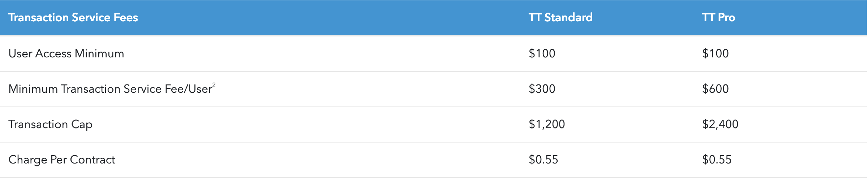
Task: Select the $2,400 transaction cap value
Action: coord(720,125)
